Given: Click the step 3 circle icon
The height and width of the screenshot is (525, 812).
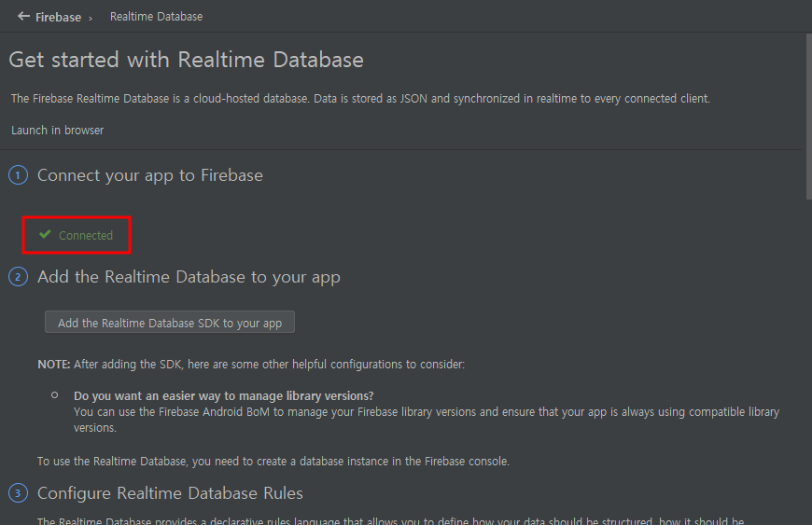Looking at the screenshot, I should (x=18, y=493).
